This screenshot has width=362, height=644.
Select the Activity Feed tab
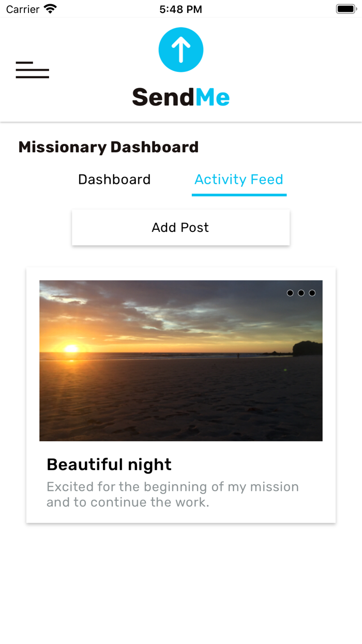239,179
